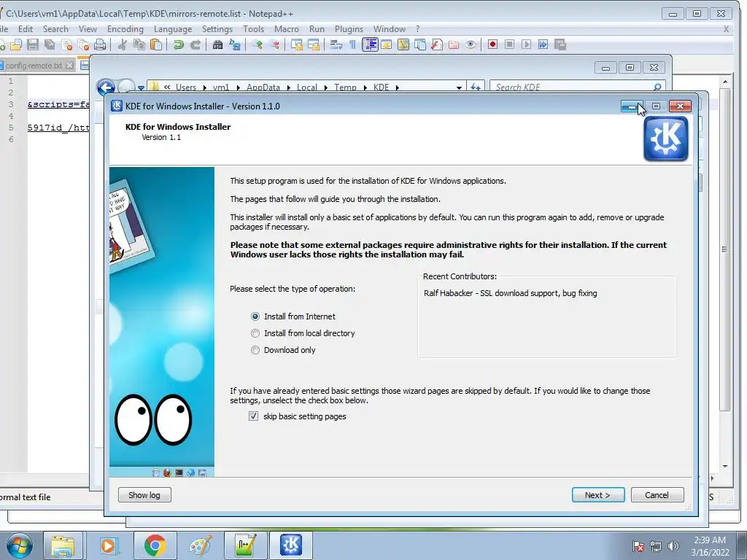This screenshot has width=747, height=560.
Task: Click the Open file icon in Notepad++ toolbar
Action: pyautogui.click(x=16, y=44)
